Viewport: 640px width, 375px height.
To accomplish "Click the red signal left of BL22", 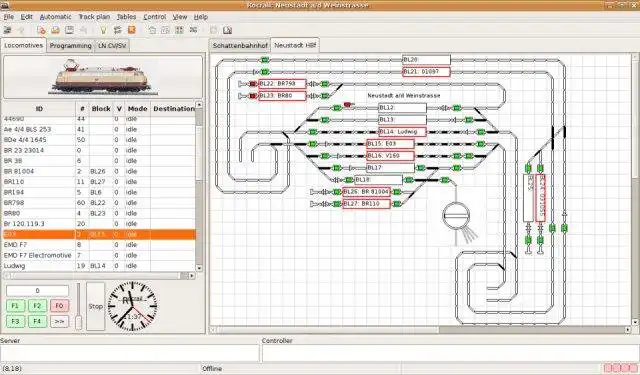I will pos(253,84).
